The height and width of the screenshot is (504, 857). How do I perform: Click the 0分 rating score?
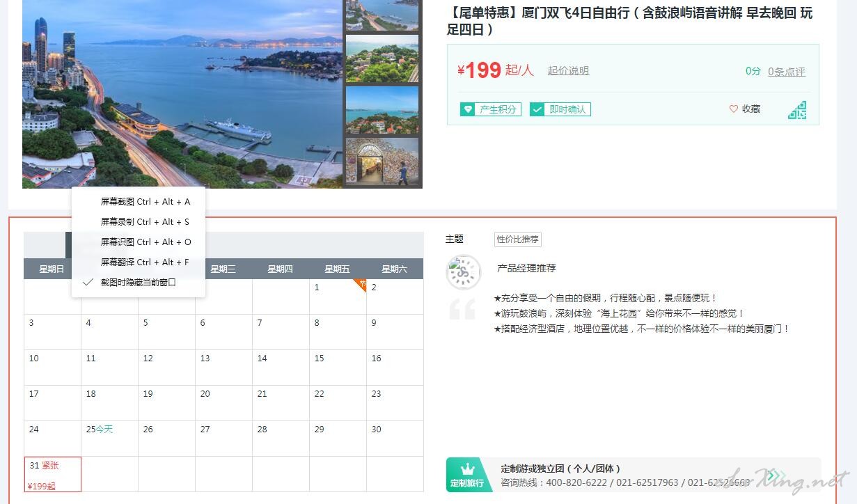(753, 71)
